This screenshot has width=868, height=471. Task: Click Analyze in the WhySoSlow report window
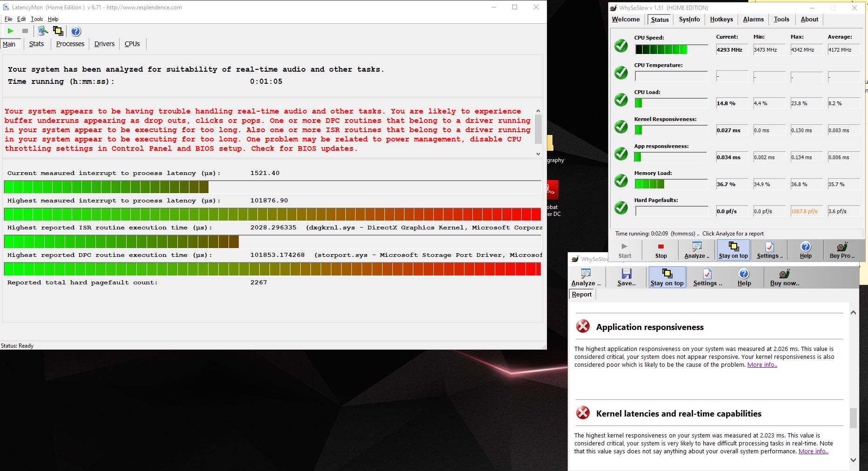tap(586, 277)
